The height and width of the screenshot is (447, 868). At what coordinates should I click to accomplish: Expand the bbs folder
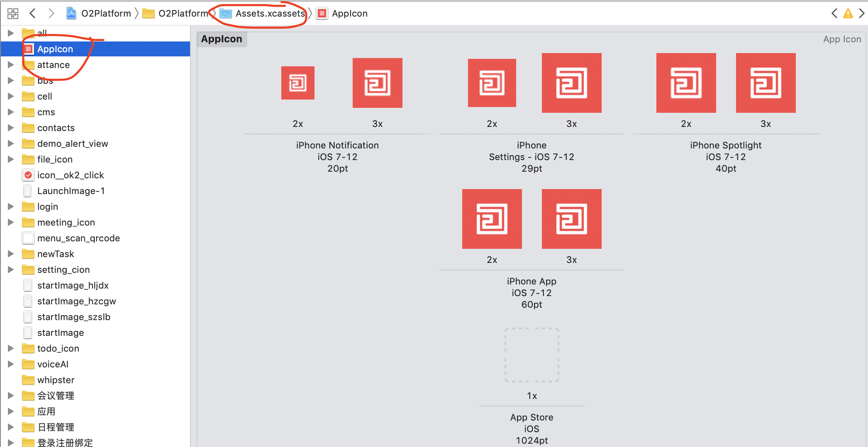11,80
